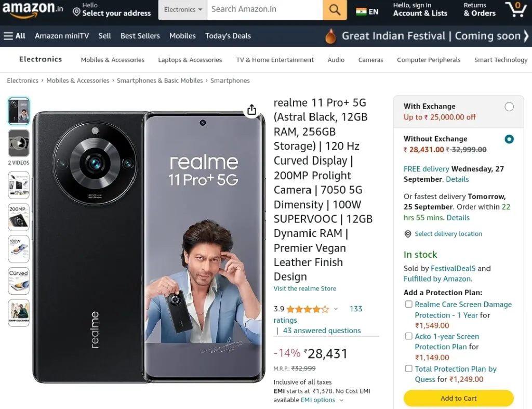This screenshot has height=409, width=532.
Task: Click the location pin beside Select your address
Action: pyautogui.click(x=77, y=12)
